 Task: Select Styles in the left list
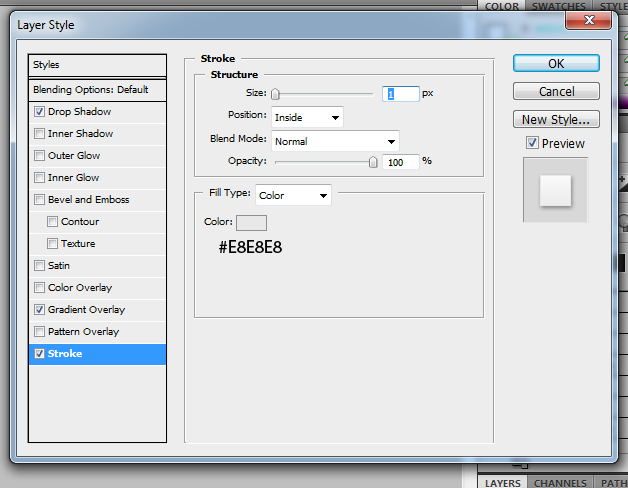(97, 65)
